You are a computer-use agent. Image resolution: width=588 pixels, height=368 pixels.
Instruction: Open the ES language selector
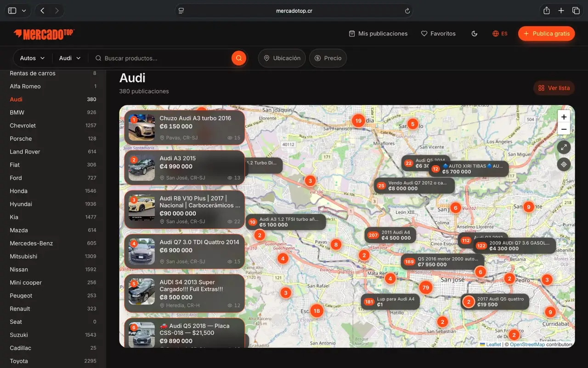(x=500, y=34)
